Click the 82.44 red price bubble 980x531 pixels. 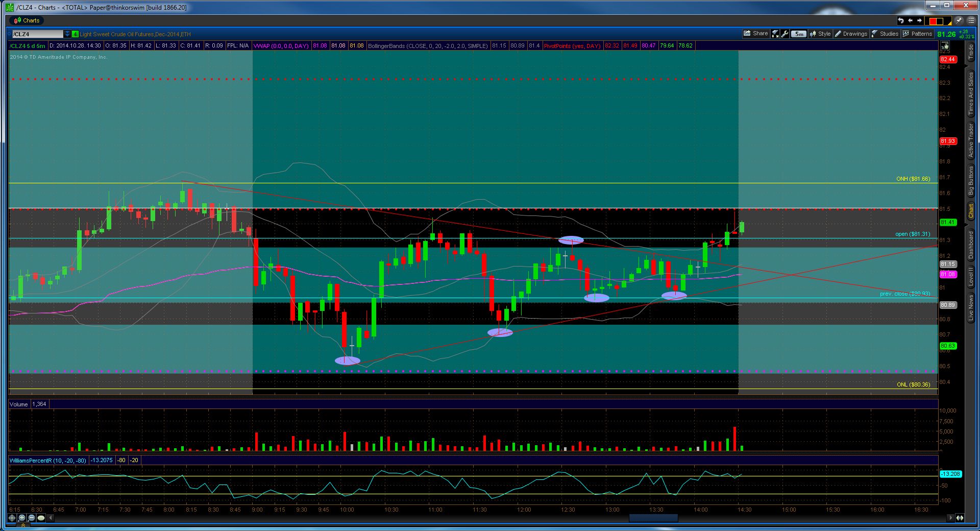click(948, 59)
